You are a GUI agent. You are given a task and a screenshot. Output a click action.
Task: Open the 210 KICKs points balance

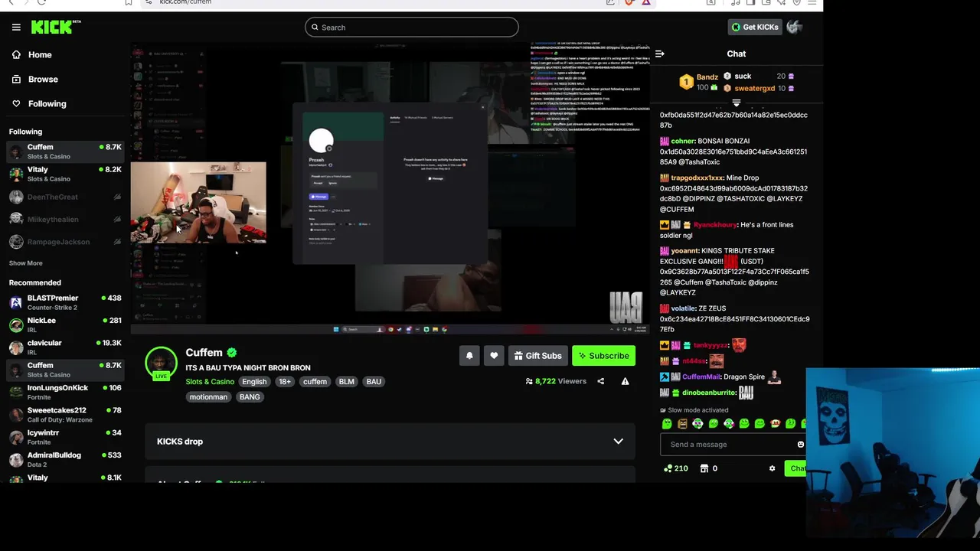[x=675, y=468]
